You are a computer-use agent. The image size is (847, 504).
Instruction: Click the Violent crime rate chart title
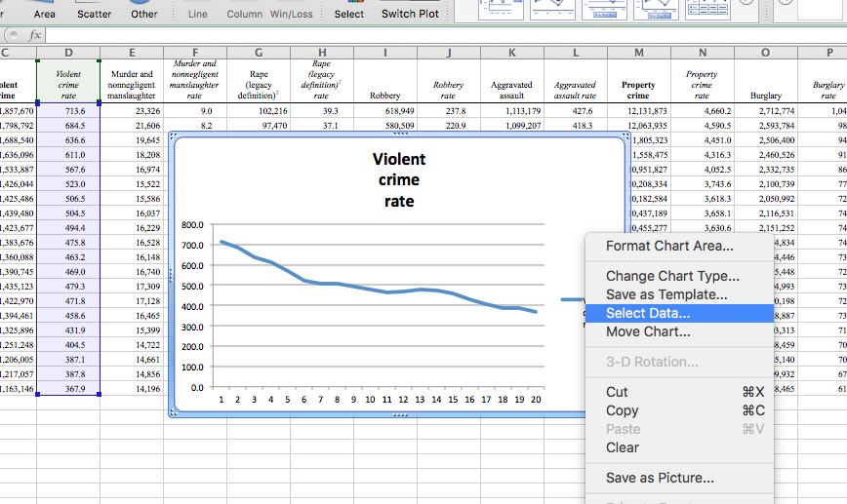399,180
